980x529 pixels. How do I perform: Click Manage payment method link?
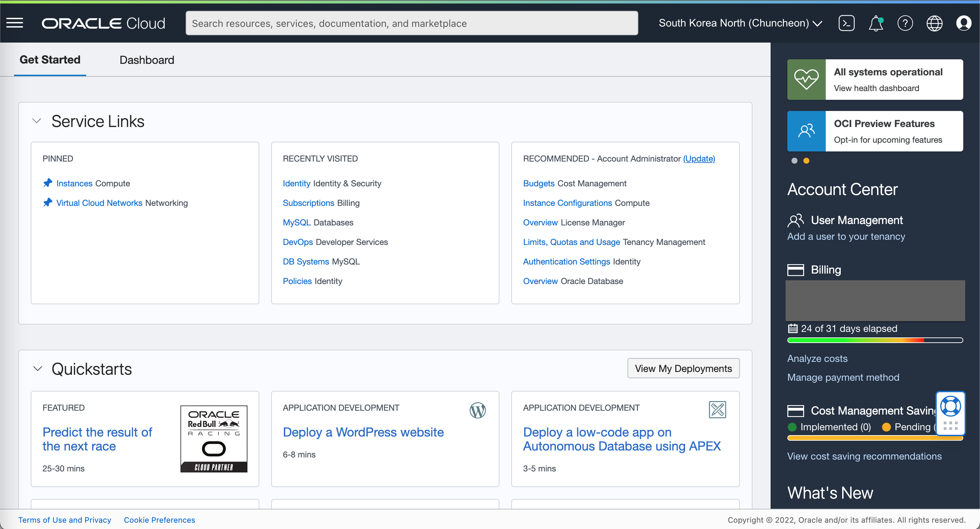tap(843, 377)
